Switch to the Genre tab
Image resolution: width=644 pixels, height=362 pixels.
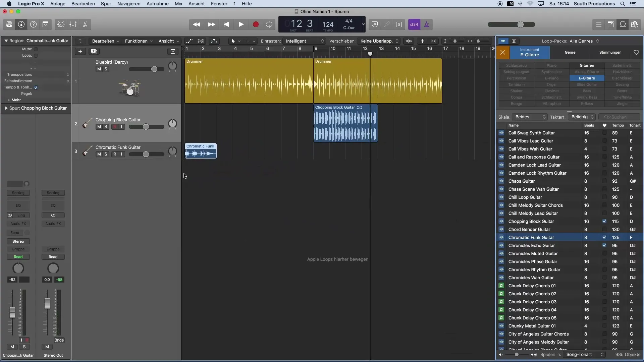coord(570,53)
